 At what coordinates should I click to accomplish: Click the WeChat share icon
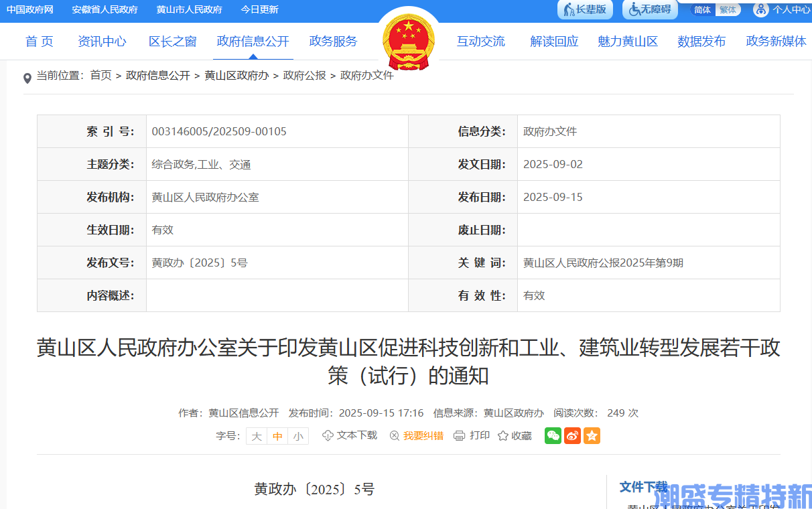point(553,435)
